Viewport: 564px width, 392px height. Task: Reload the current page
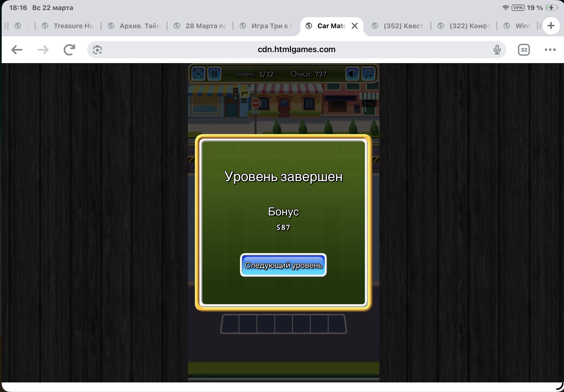pos(69,50)
